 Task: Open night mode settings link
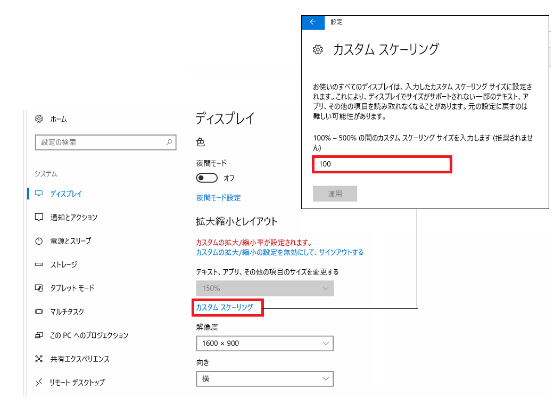[x=219, y=198]
